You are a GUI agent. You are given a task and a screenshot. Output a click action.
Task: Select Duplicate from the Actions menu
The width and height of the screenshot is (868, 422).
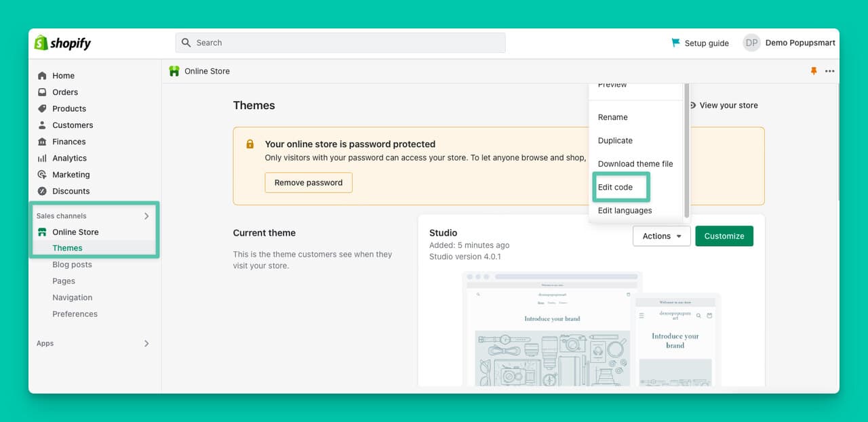[x=615, y=141]
